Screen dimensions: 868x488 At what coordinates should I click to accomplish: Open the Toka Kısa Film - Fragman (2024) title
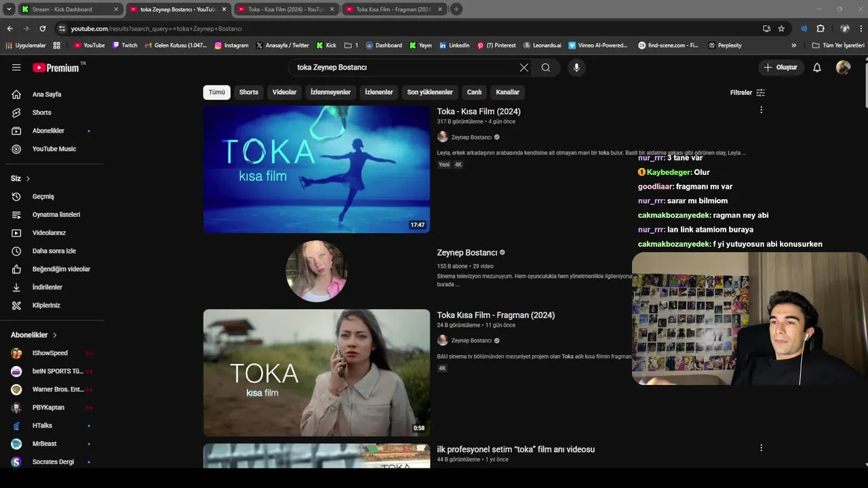tap(496, 315)
